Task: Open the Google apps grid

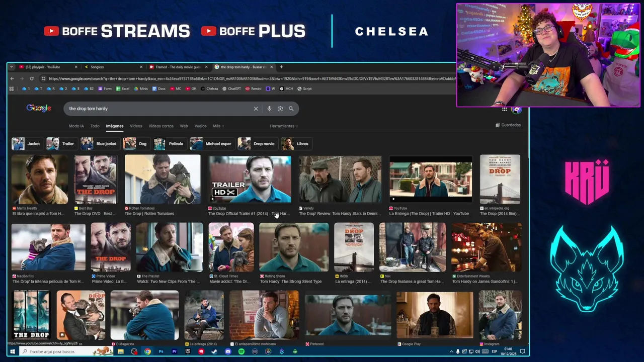Action: (x=504, y=109)
